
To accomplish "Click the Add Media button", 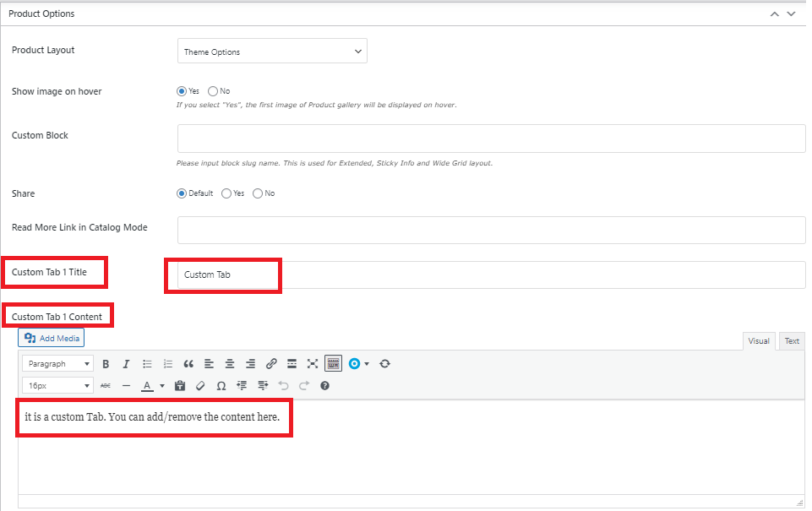I will [x=52, y=338].
